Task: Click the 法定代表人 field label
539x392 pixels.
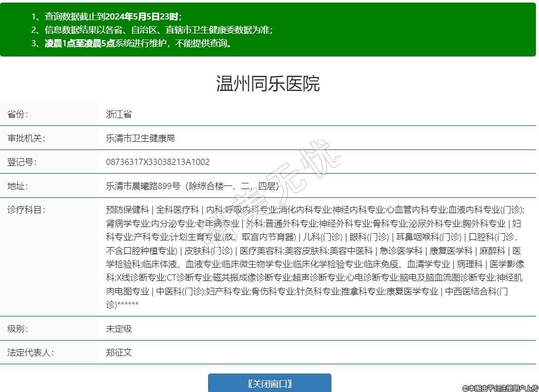Action: [x=30, y=352]
